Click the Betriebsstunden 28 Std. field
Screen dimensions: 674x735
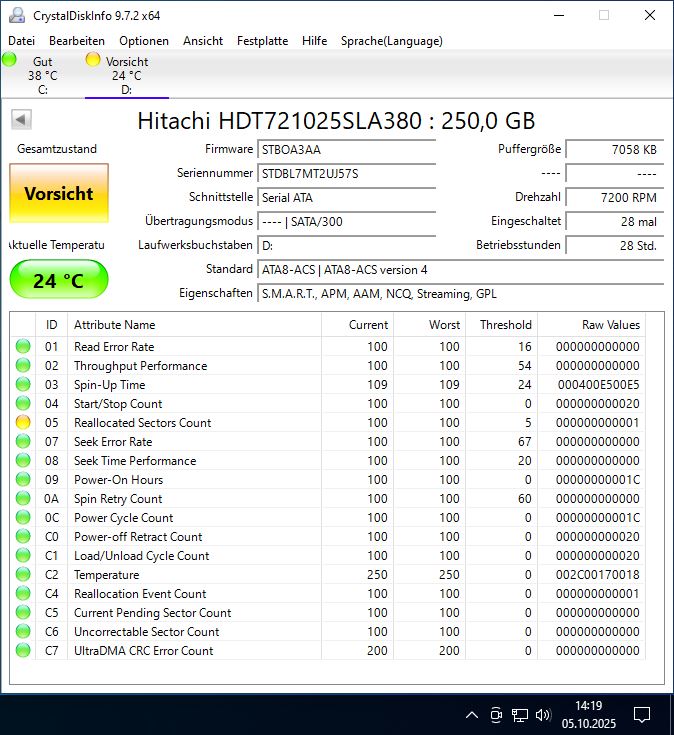614,245
